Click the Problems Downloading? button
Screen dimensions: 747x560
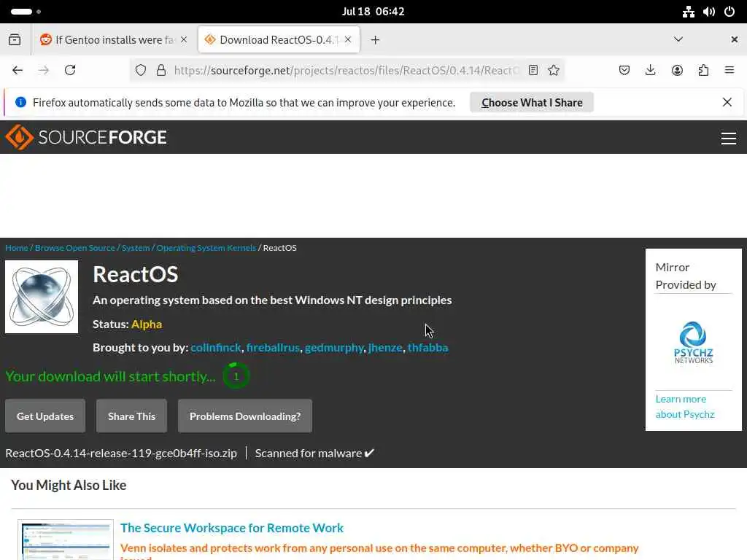coord(245,416)
